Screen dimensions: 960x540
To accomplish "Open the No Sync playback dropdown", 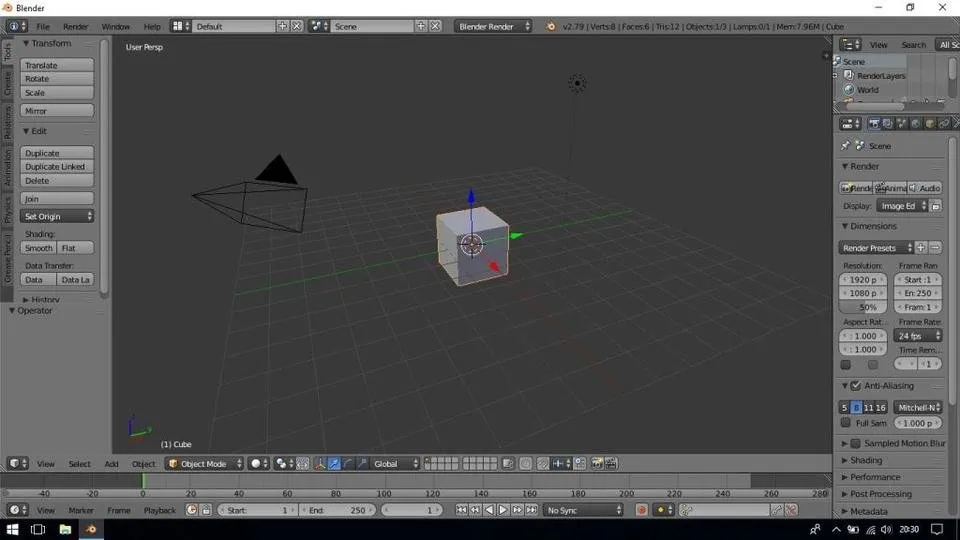I will pyautogui.click(x=583, y=510).
